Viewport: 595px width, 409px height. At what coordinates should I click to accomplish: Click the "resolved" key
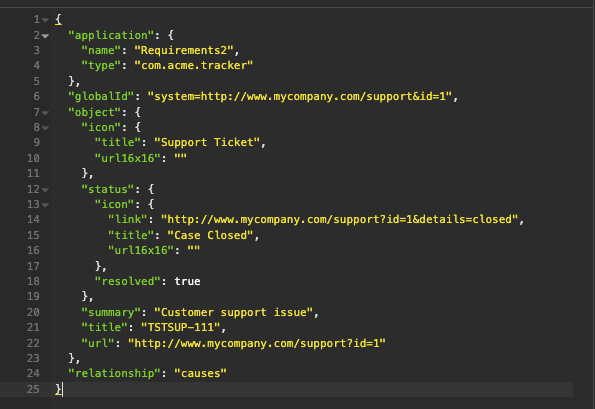(x=128, y=281)
